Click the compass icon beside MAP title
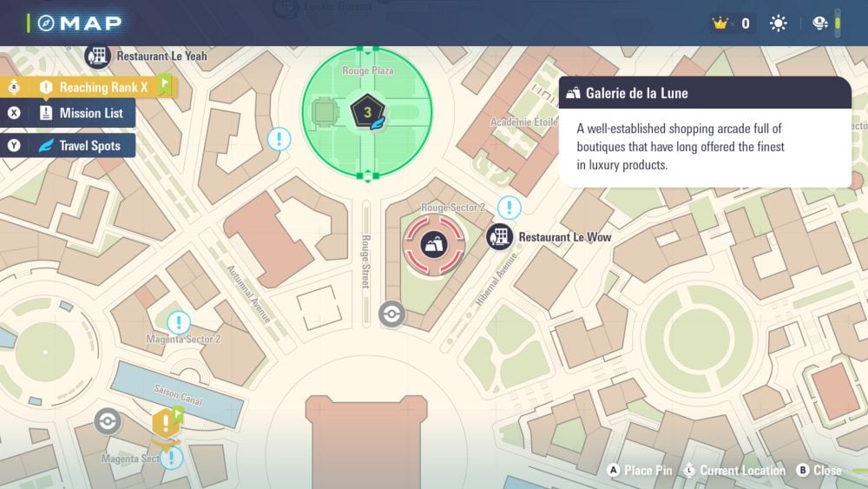This screenshot has width=868, height=489. tap(46, 23)
